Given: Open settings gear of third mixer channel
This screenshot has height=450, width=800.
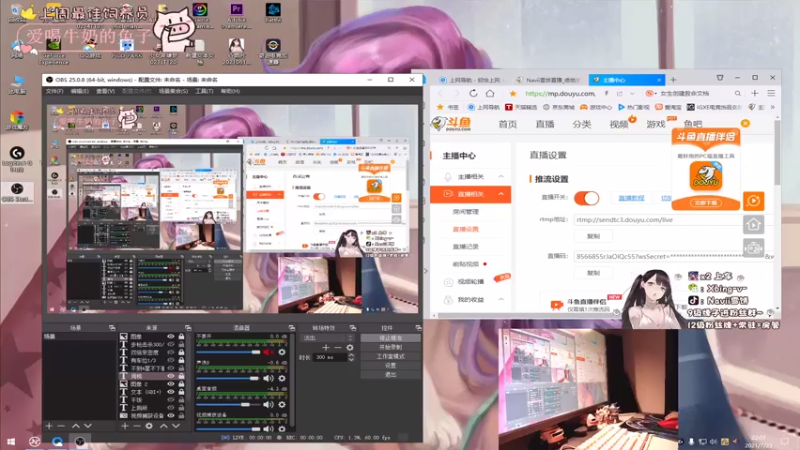Looking at the screenshot, I should click(x=282, y=404).
